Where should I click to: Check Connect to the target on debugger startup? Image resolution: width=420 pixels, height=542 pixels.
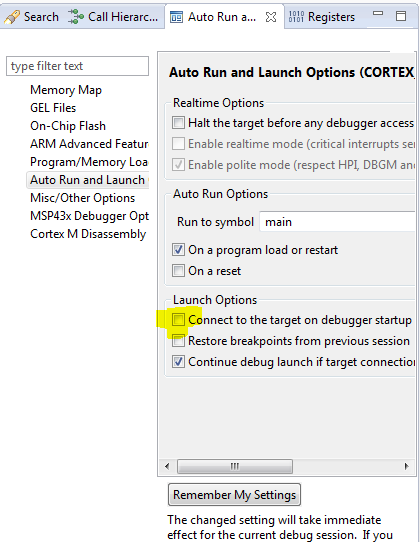178,320
